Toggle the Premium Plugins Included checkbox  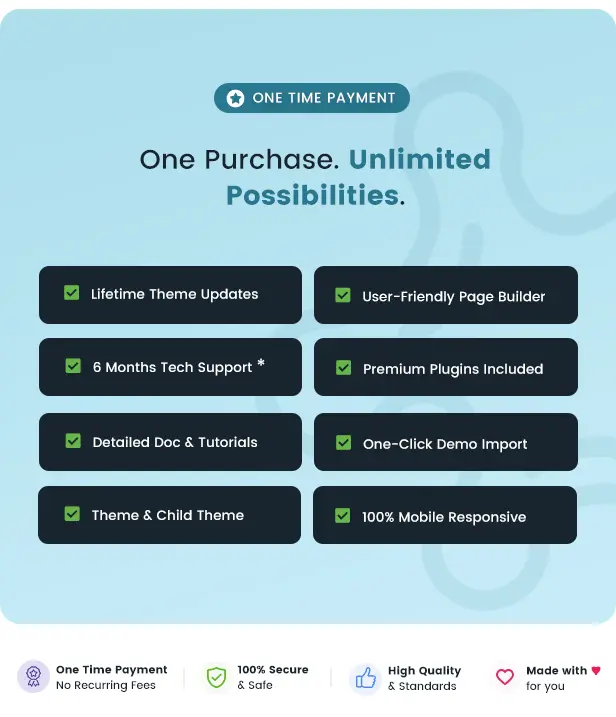pos(343,368)
